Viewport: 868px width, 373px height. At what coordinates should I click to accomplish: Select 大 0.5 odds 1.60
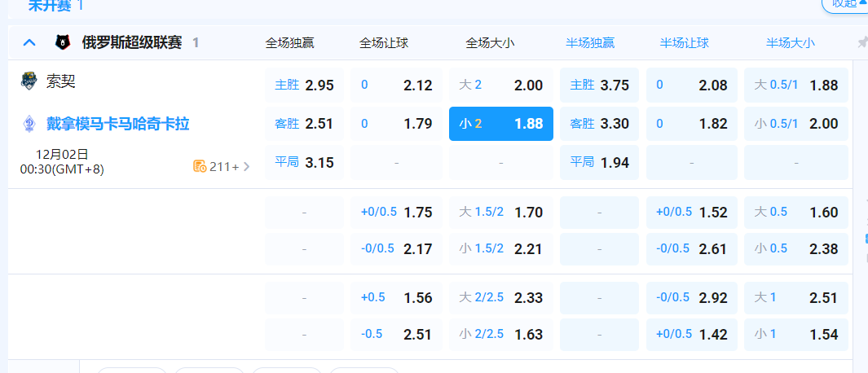(x=796, y=213)
